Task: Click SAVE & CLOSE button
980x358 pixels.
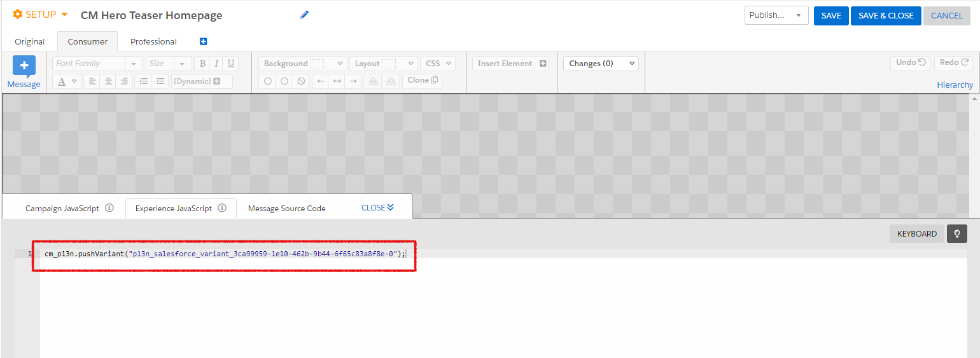Action: click(x=886, y=15)
